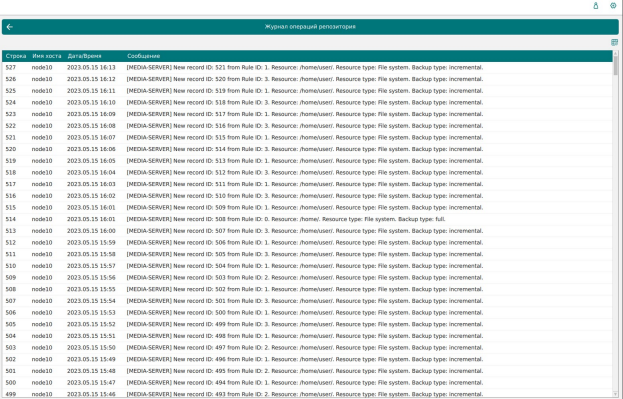This screenshot has width=623, height=399.
Task: Click the row dated 2023.05.15 15:59
Action: point(307,243)
